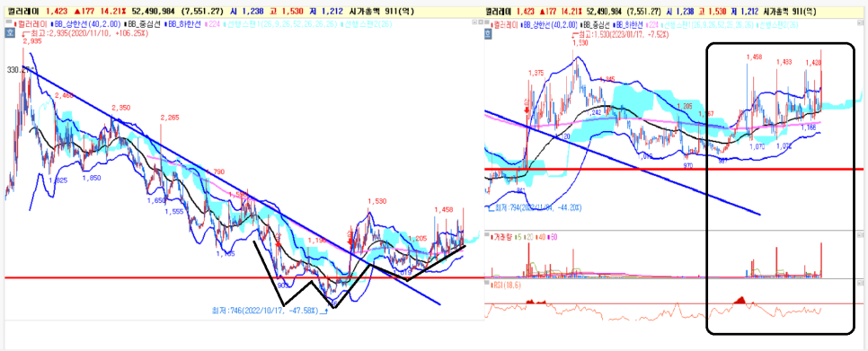Click the 2,265 peak label in left chart
The width and height of the screenshot is (868, 351).
(x=170, y=118)
